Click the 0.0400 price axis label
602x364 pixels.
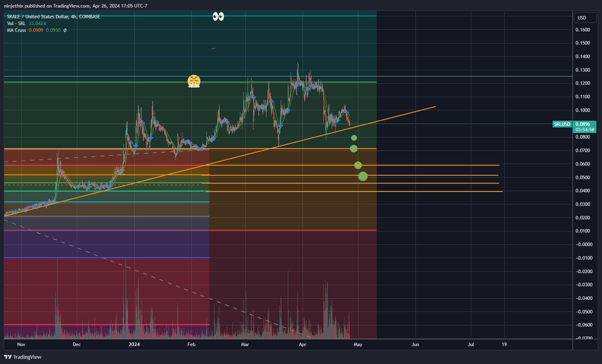(x=583, y=191)
